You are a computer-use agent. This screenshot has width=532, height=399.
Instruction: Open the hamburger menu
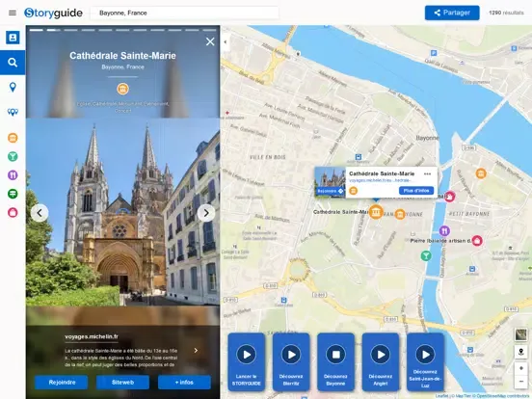13,13
